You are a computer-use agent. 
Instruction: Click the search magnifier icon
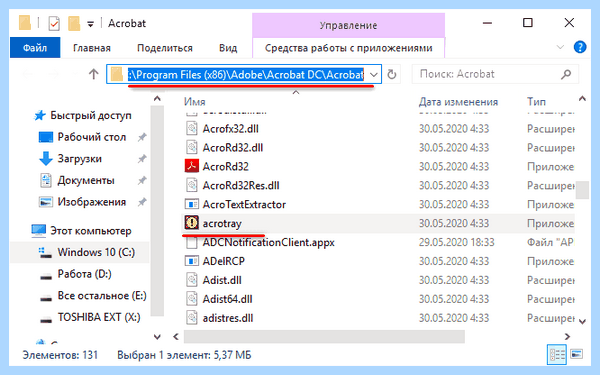click(x=566, y=74)
